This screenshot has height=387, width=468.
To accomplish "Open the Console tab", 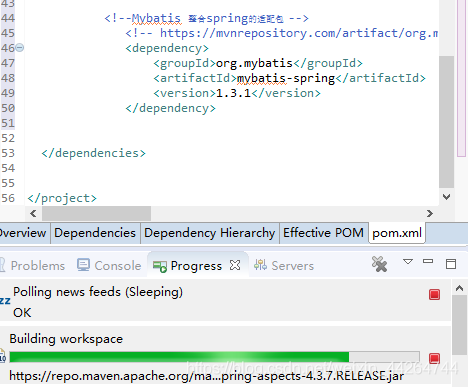I will coord(109,265).
